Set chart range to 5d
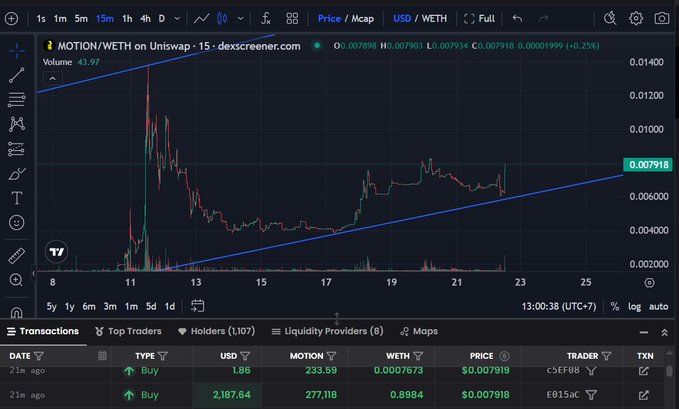This screenshot has height=409, width=679. click(151, 306)
